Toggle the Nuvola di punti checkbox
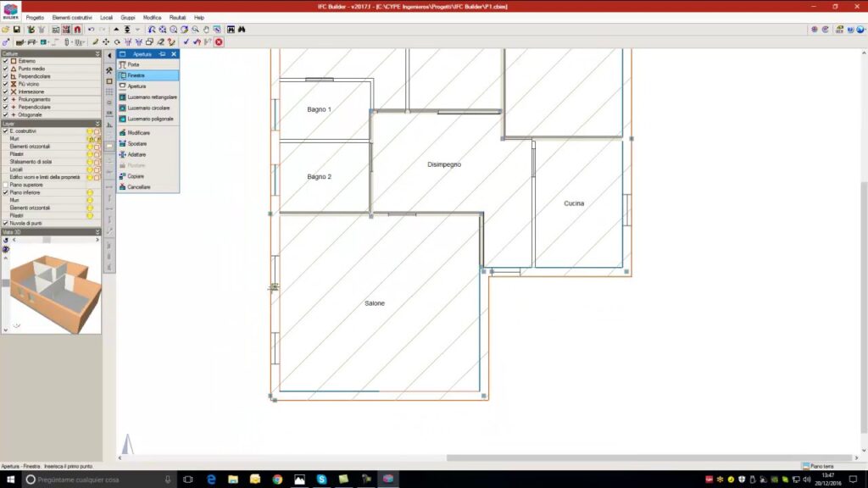 click(x=5, y=223)
